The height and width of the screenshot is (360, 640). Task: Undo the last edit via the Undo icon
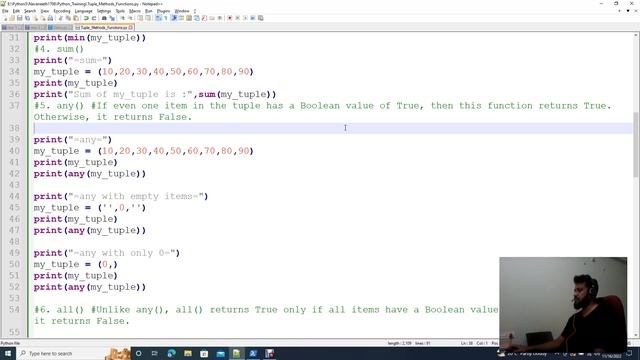click(86, 18)
